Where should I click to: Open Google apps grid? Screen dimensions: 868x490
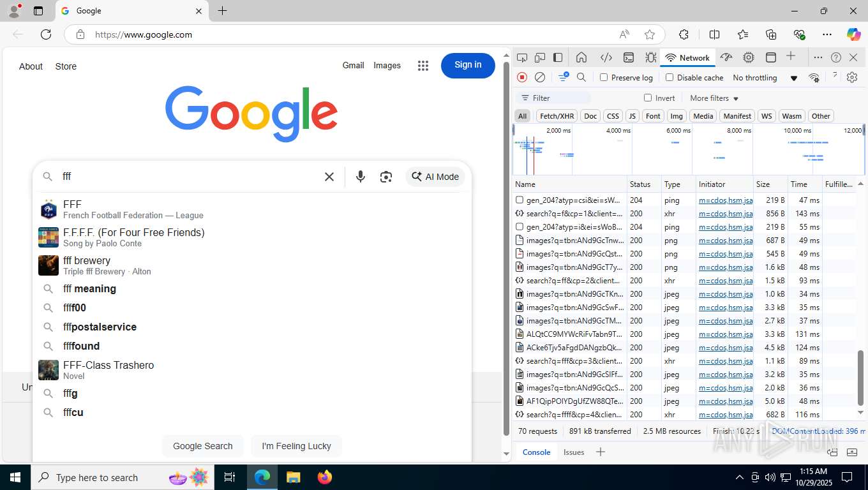[x=423, y=65]
